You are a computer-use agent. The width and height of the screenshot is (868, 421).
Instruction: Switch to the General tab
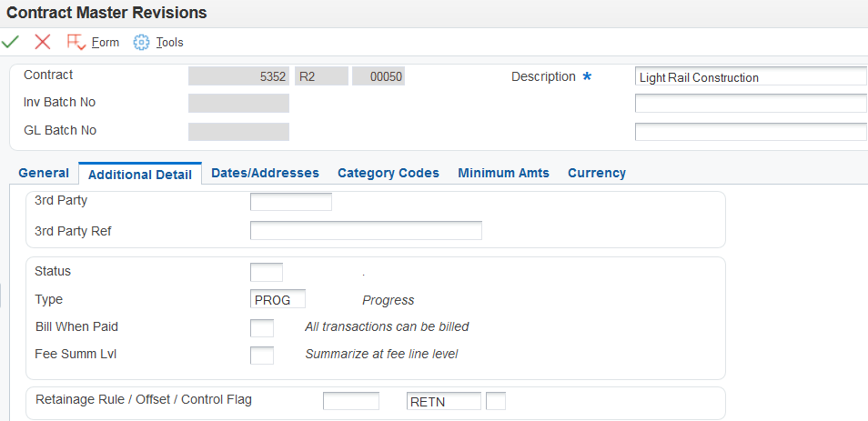(x=44, y=173)
